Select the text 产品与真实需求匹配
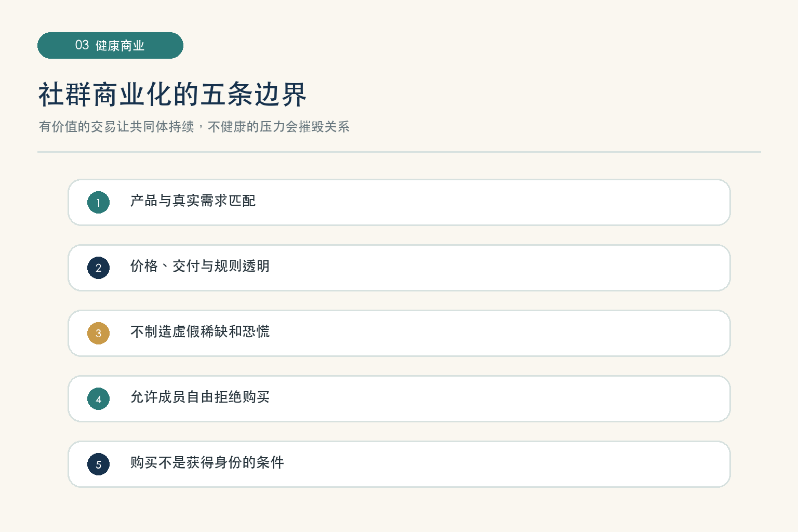Image resolution: width=798 pixels, height=532 pixels. (193, 201)
